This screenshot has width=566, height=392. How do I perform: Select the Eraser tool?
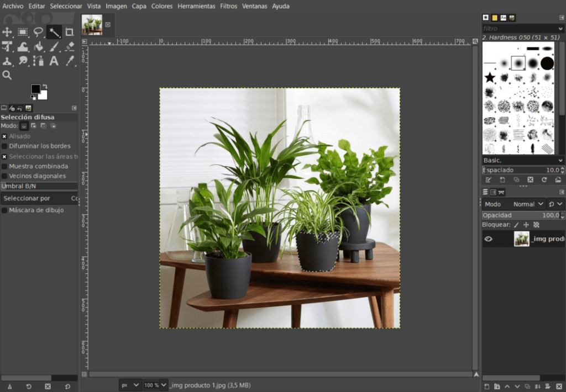click(x=69, y=46)
